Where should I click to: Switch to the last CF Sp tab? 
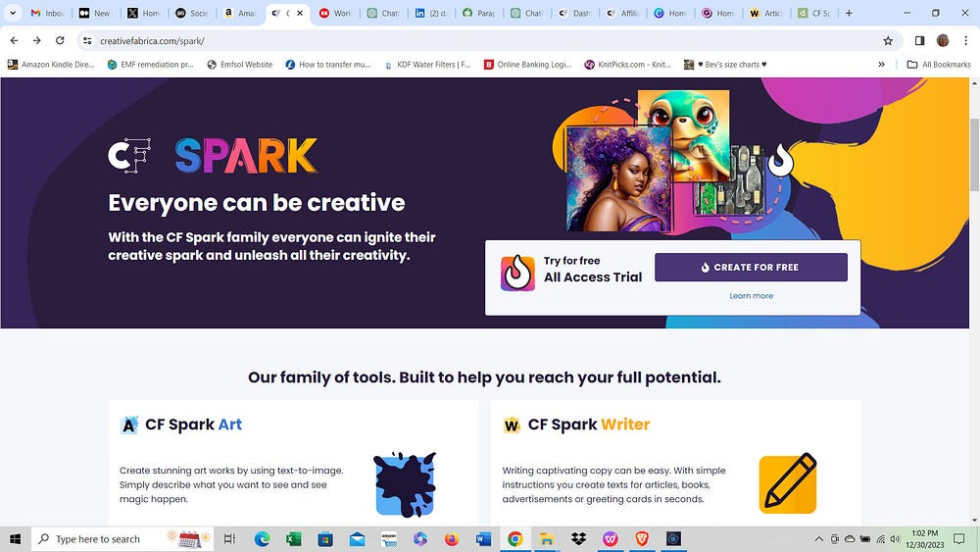pyautogui.click(x=814, y=13)
